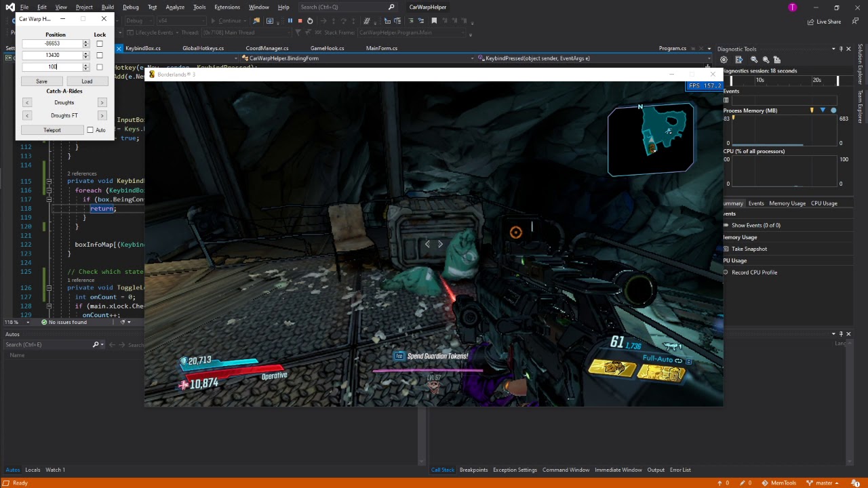This screenshot has width=868, height=488.
Task: Toggle the bookmark icon in the toolbar
Action: [x=434, y=20]
